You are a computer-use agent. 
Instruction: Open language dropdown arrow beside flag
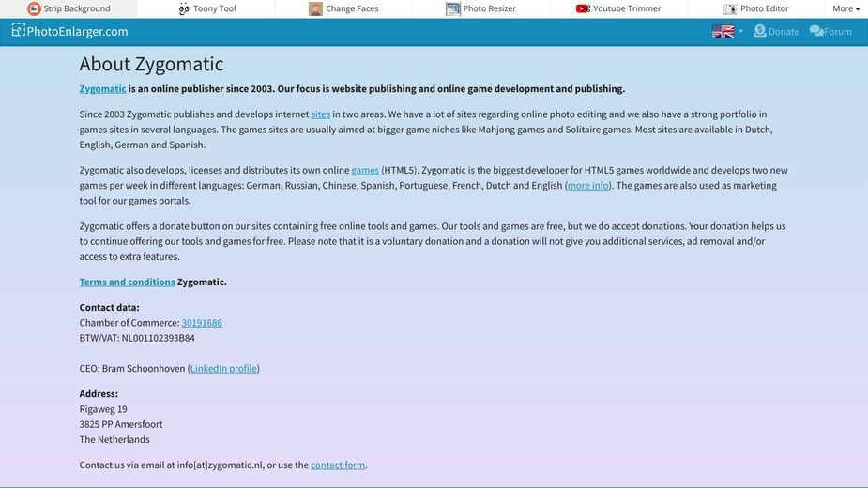point(740,32)
